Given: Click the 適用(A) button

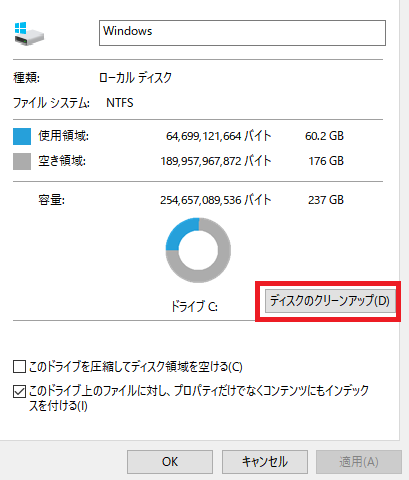Looking at the screenshot, I should (359, 462).
